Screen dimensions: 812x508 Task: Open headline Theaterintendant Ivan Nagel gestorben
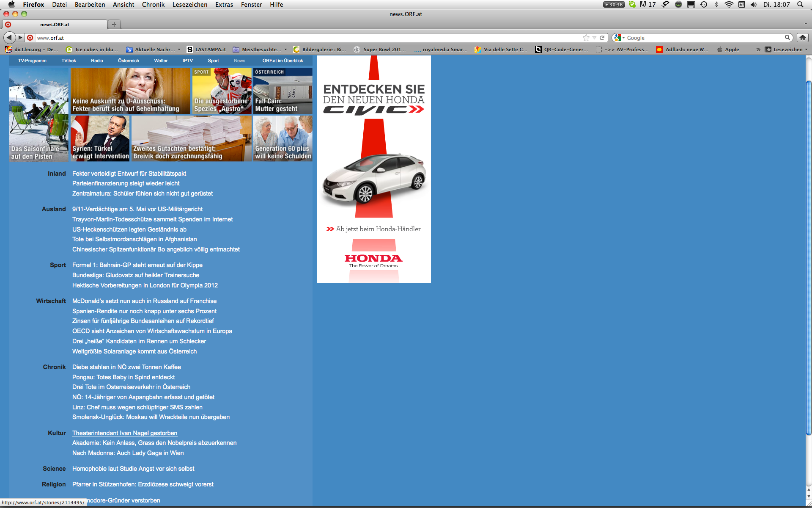[x=125, y=433]
